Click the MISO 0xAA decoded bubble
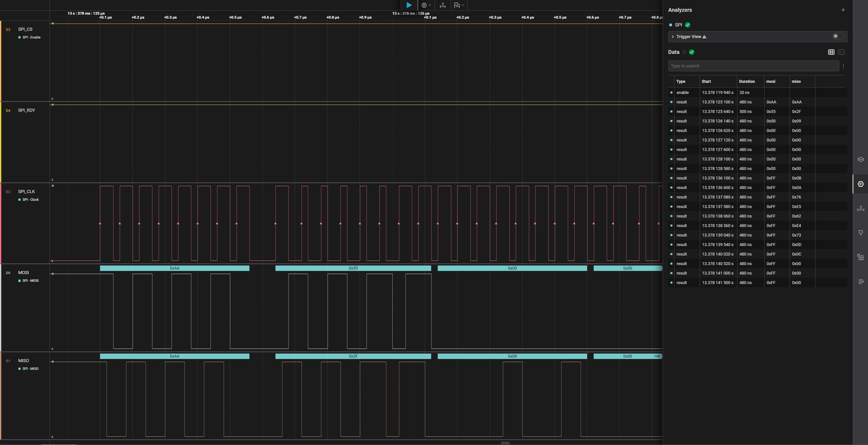 pyautogui.click(x=175, y=356)
